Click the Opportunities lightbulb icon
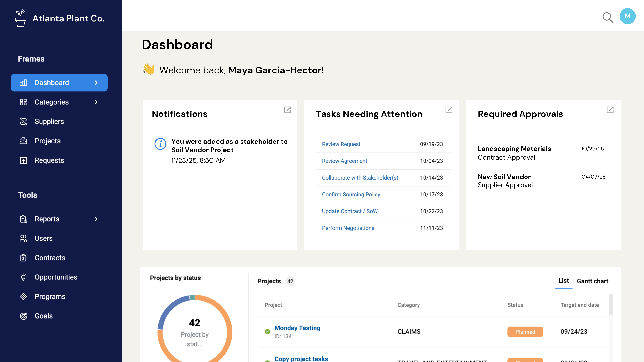Viewport: 644px width, 362px height. tap(23, 277)
